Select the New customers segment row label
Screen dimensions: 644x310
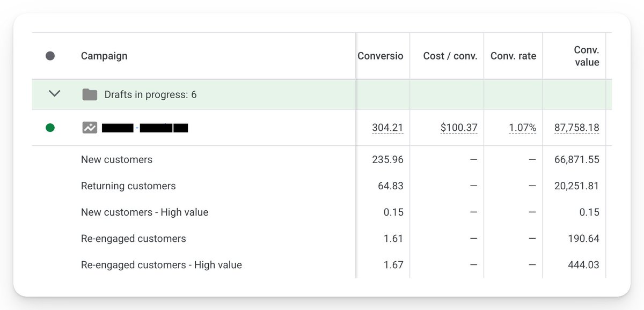pos(116,159)
